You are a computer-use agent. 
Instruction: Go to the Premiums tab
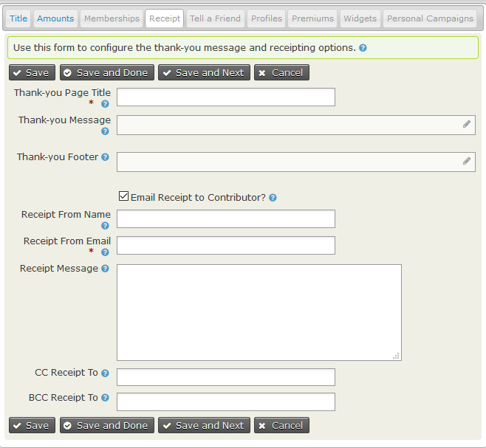tap(312, 18)
